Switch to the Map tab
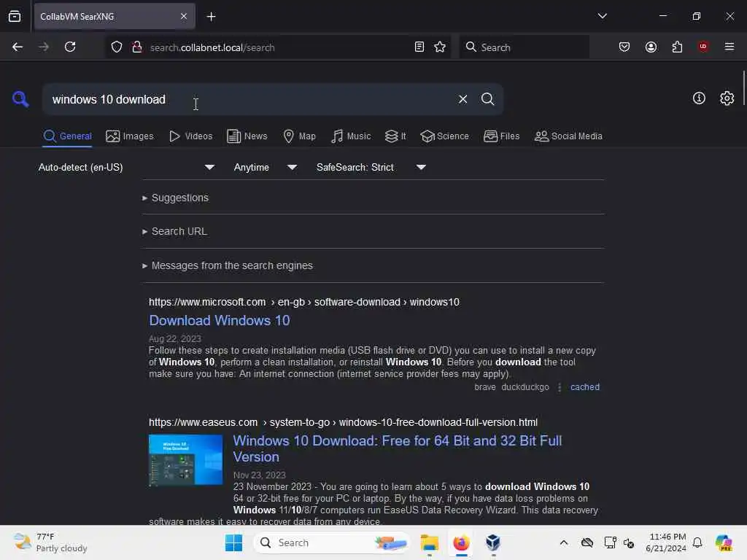 300,136
